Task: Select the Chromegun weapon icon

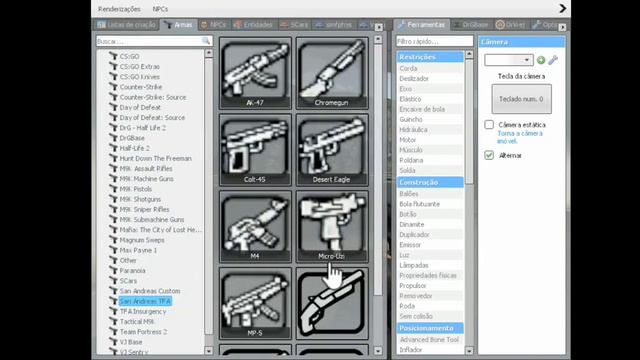Action: coord(332,73)
